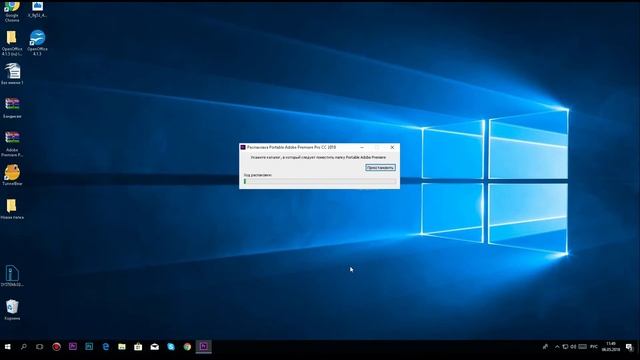Open the pinned purple Premiere Pro taskbar icon
Viewport: 640px width, 360px height.
coord(73,347)
